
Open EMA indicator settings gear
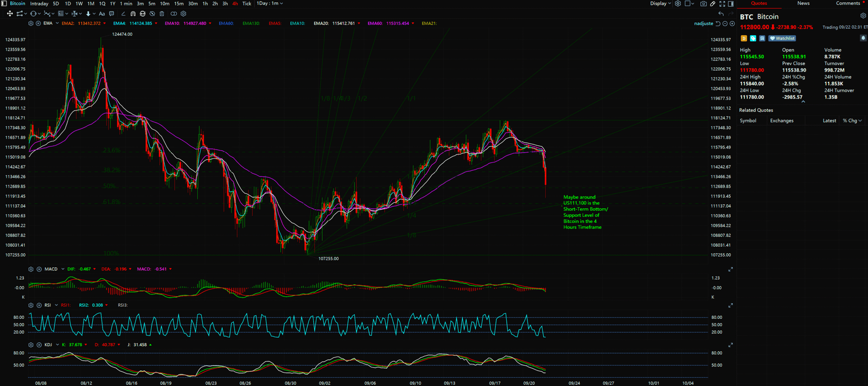(x=31, y=23)
